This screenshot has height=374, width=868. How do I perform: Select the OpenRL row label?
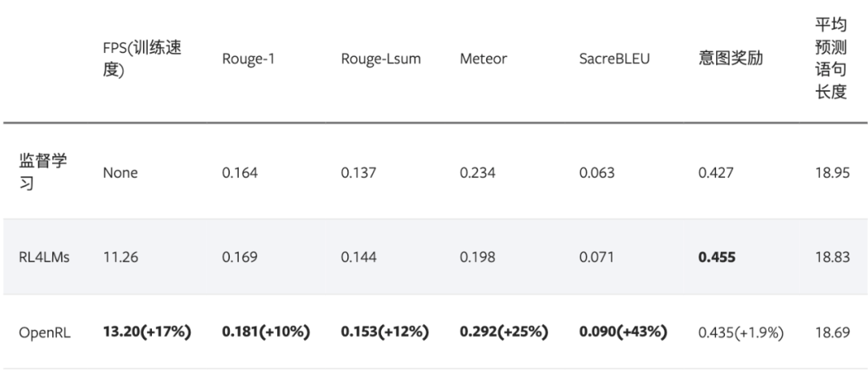click(45, 332)
